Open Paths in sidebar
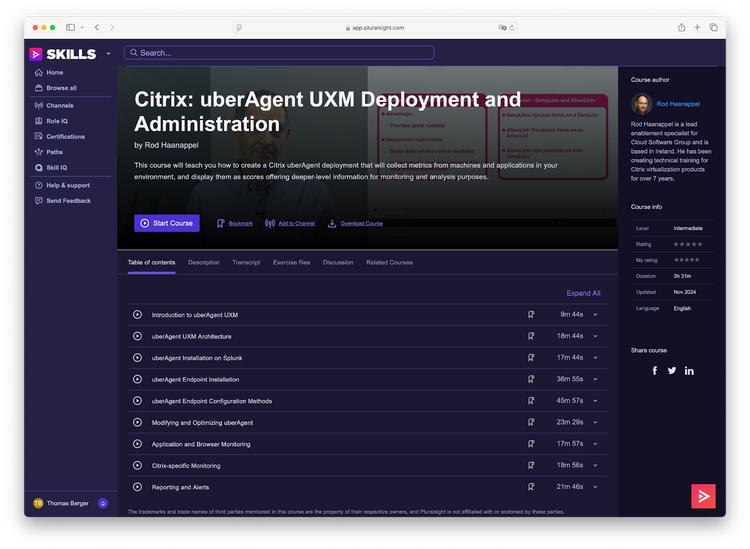This screenshot has height=549, width=750. coord(49,152)
